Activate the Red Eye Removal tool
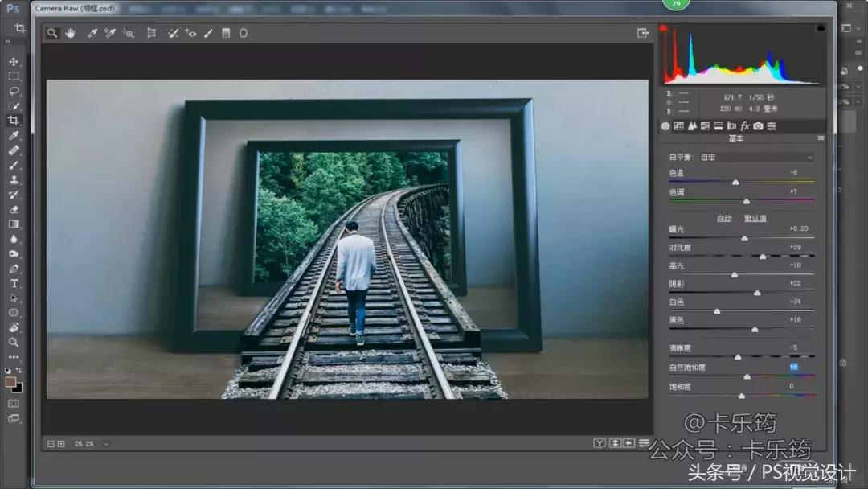This screenshot has height=489, width=868. tap(190, 33)
